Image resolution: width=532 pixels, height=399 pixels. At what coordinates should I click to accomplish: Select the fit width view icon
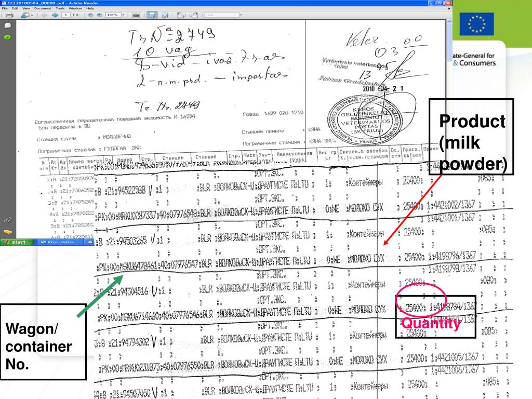[x=152, y=15]
